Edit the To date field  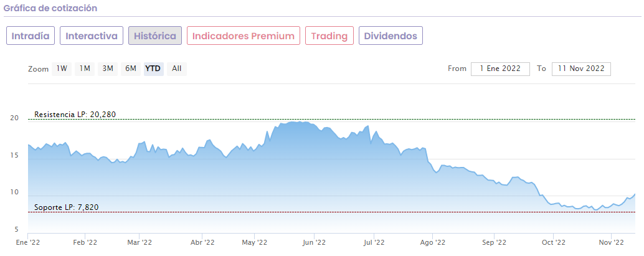(581, 69)
